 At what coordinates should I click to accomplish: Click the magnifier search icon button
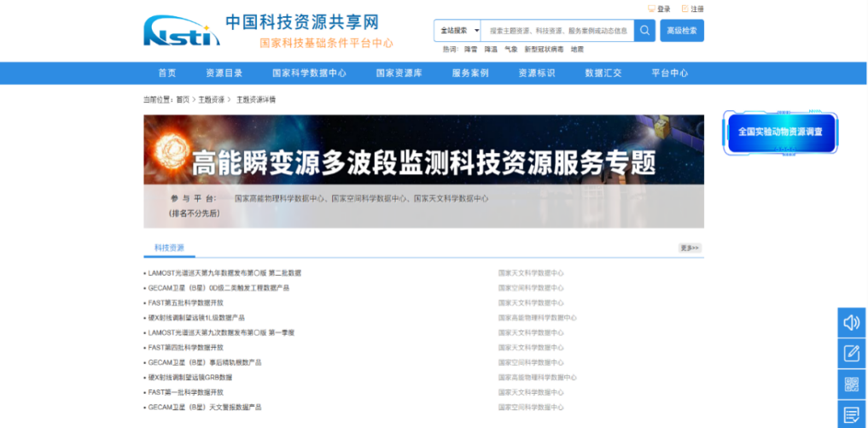645,31
